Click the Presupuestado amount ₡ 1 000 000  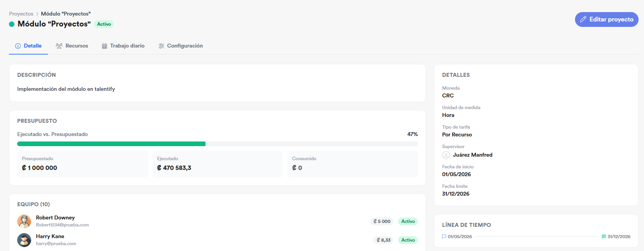click(39, 168)
